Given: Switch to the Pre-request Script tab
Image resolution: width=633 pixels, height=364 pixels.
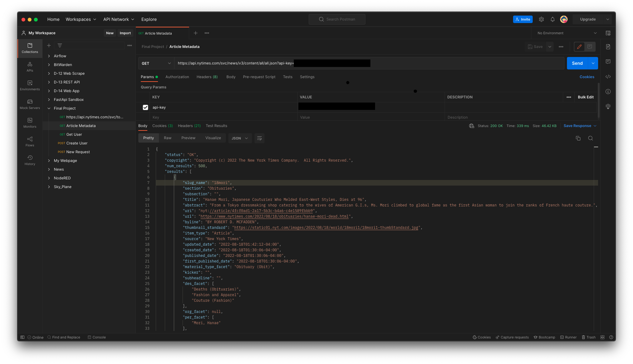Looking at the screenshot, I should click(259, 77).
